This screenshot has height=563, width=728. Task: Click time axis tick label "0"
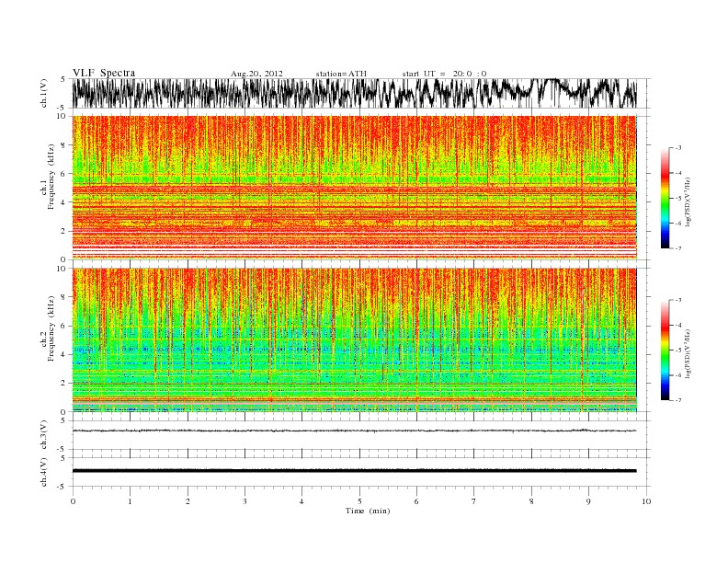[73, 501]
